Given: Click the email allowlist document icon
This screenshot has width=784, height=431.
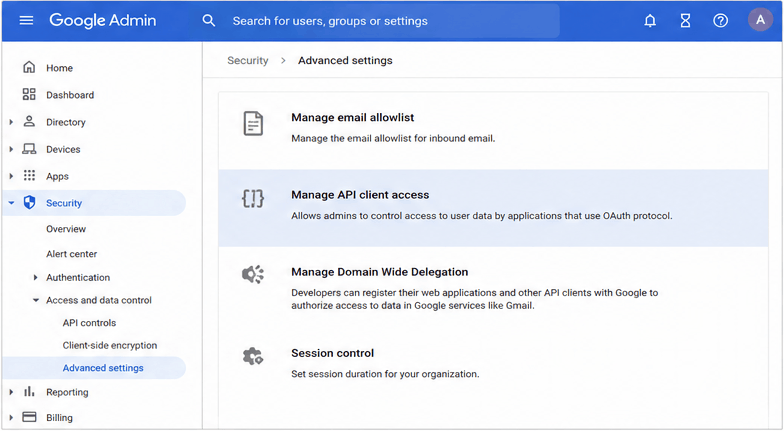Looking at the screenshot, I should coord(253,124).
